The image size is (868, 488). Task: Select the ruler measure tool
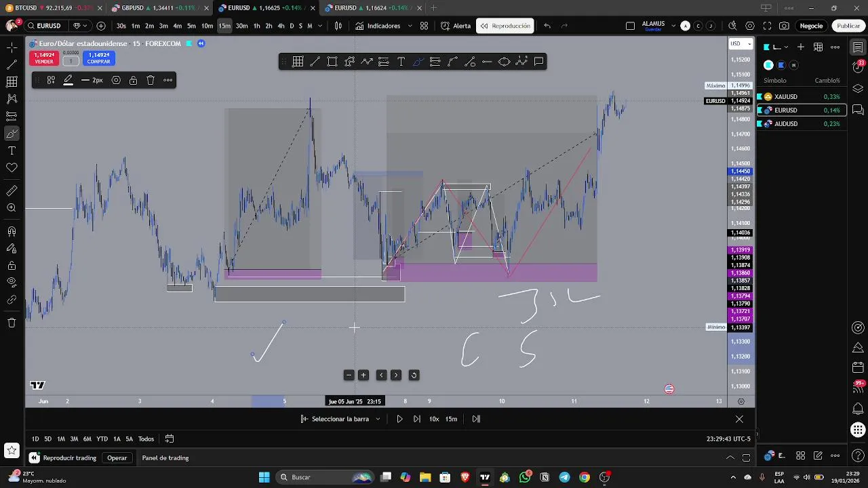pyautogui.click(x=12, y=191)
